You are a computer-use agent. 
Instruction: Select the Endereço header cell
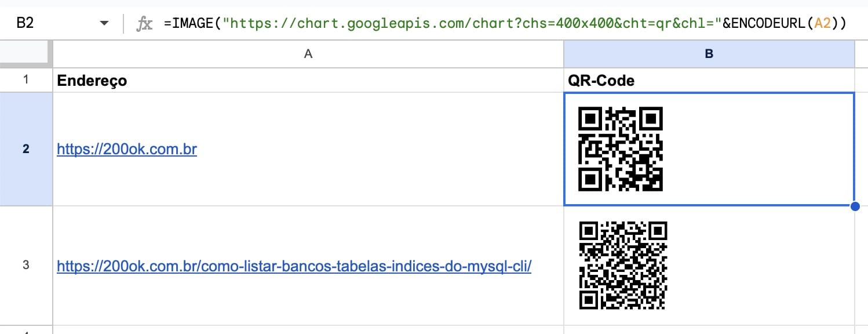point(308,80)
